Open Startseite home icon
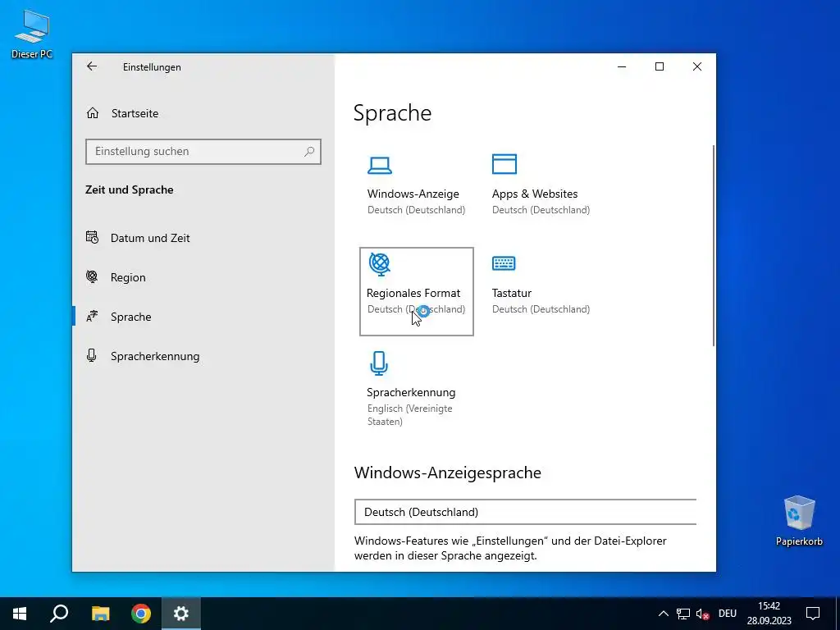The height and width of the screenshot is (630, 840). [93, 113]
